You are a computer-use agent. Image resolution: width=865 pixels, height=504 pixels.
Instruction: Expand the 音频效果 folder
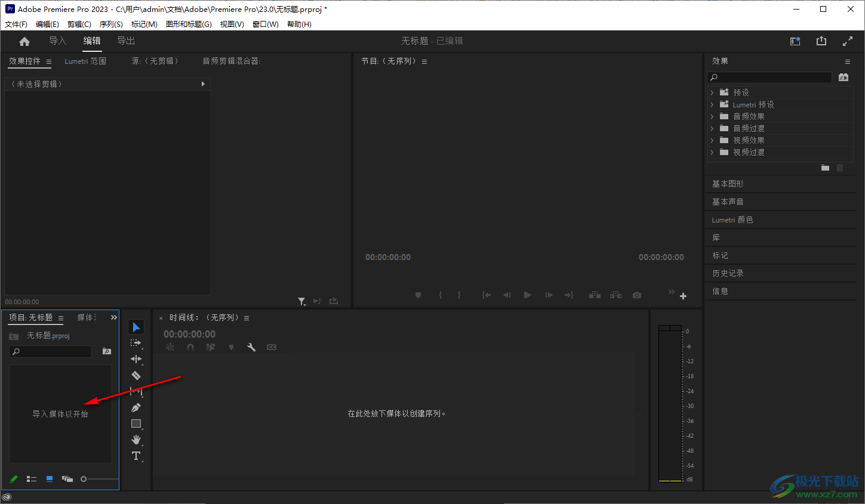(712, 116)
